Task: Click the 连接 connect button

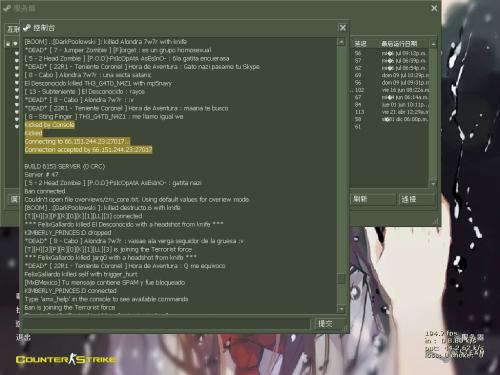Action: (x=417, y=199)
